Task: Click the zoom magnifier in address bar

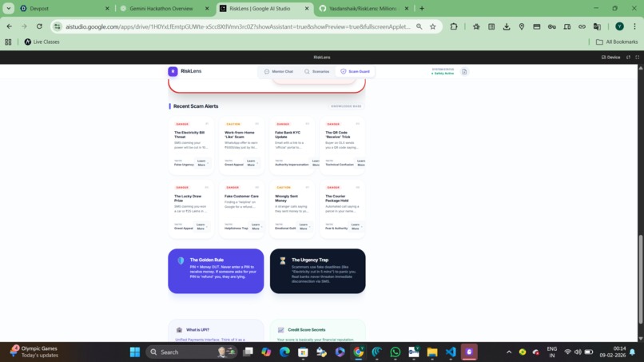Action: 419,26
